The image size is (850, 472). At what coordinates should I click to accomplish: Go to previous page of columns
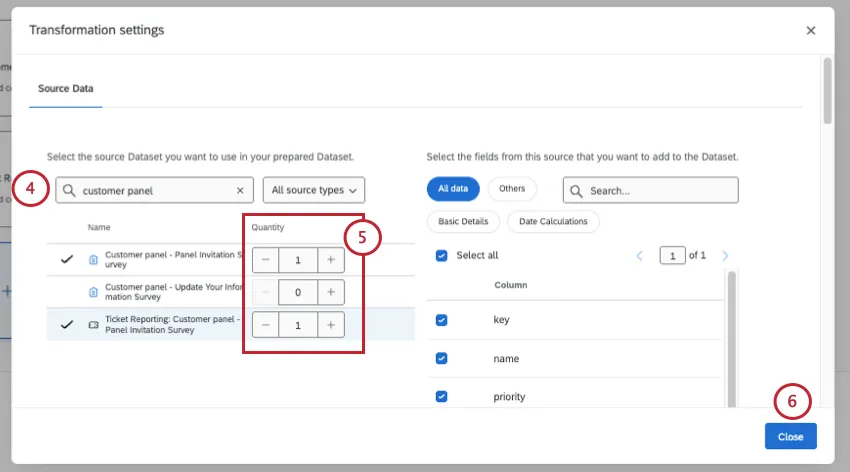click(640, 256)
